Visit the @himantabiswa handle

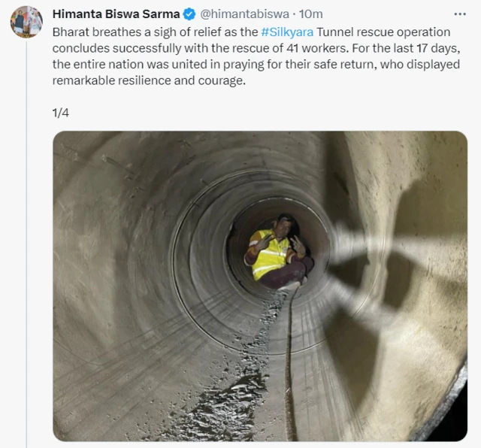244,14
